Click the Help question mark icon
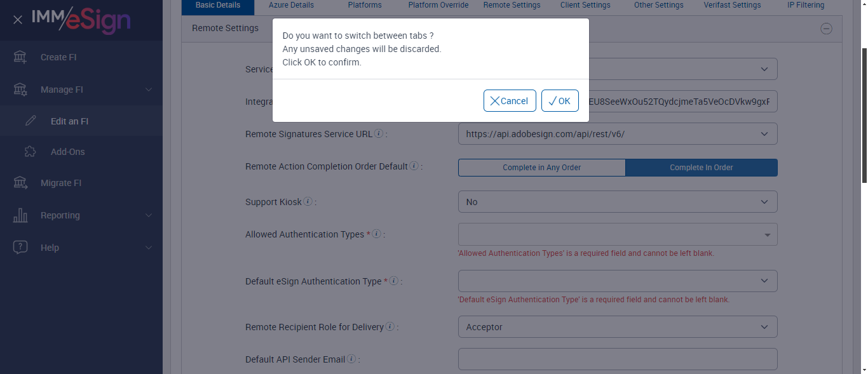Image resolution: width=868 pixels, height=374 pixels. (x=20, y=248)
